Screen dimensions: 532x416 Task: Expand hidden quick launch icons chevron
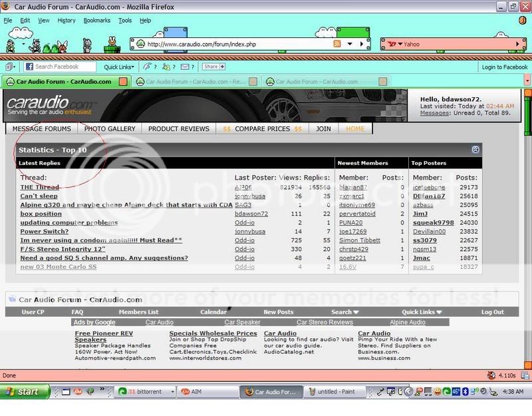[x=102, y=389]
